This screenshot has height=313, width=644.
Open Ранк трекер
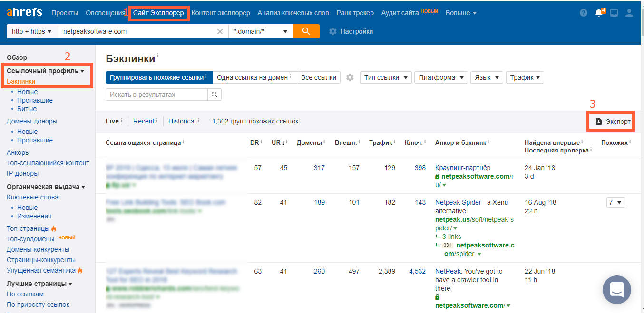click(x=355, y=13)
